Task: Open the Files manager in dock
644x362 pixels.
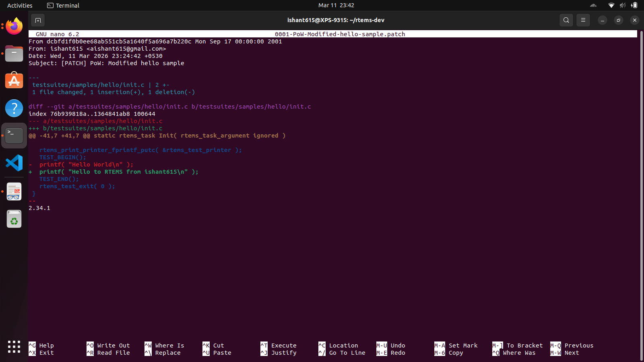Action: click(x=14, y=53)
